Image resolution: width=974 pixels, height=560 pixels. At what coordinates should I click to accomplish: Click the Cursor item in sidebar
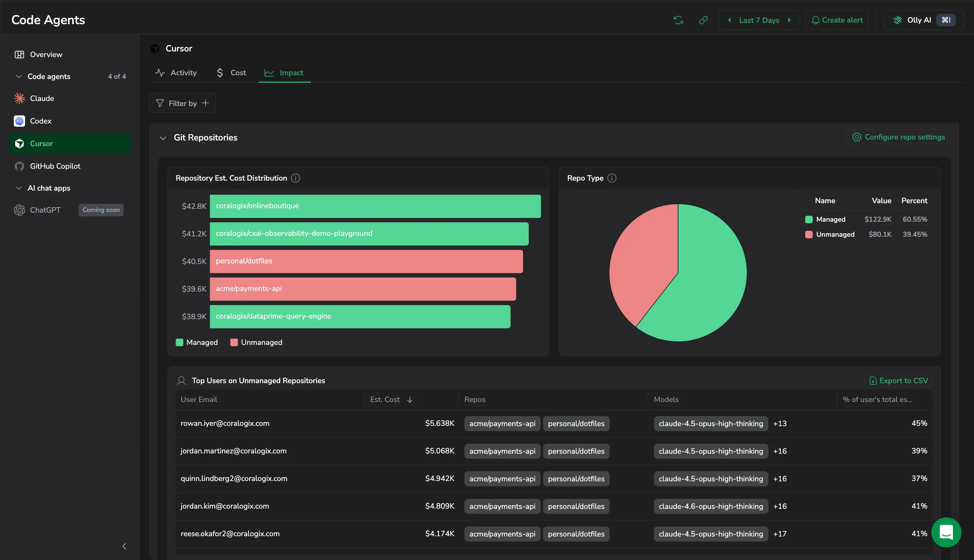70,144
